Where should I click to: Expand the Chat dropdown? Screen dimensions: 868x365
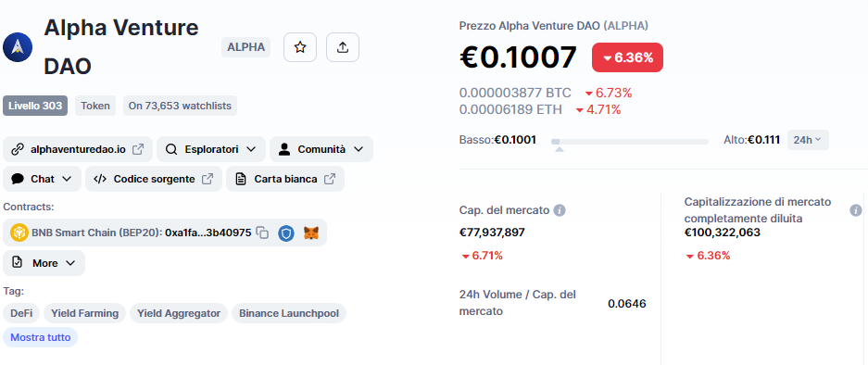pyautogui.click(x=42, y=179)
